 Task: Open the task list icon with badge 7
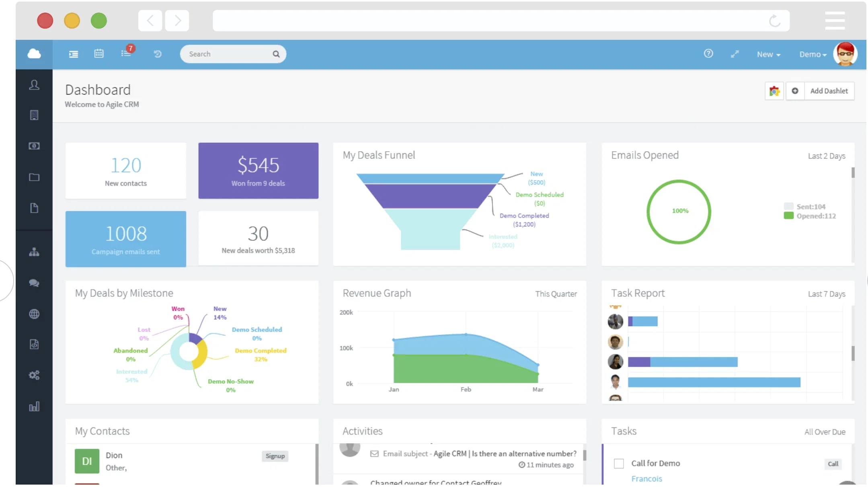coord(126,53)
